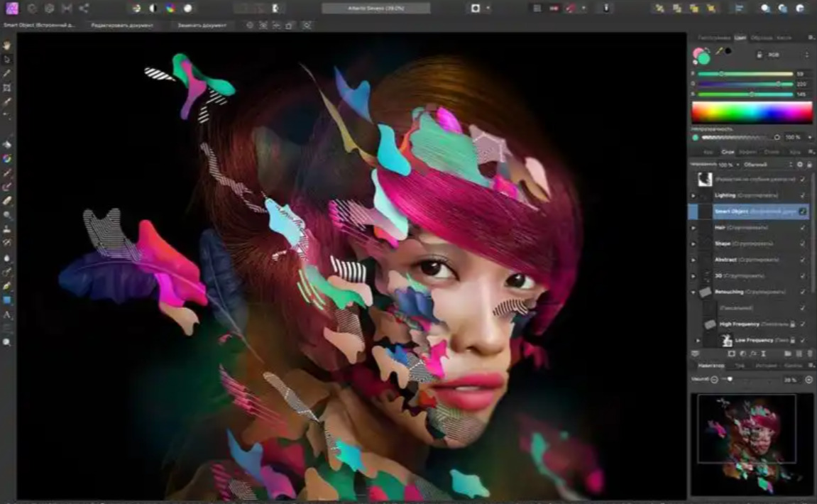Click the Export Persona share icon
The width and height of the screenshot is (817, 504).
coord(84,9)
